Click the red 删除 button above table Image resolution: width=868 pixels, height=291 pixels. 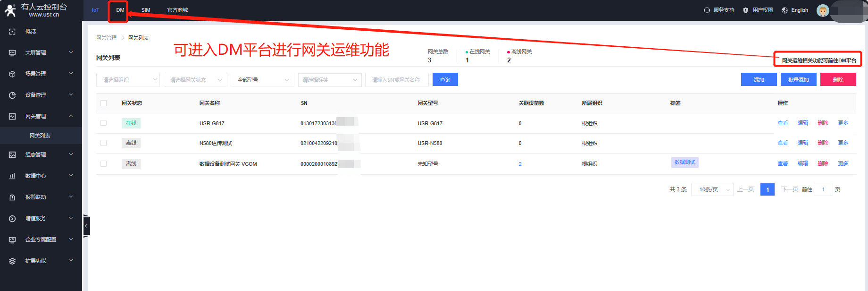point(838,80)
